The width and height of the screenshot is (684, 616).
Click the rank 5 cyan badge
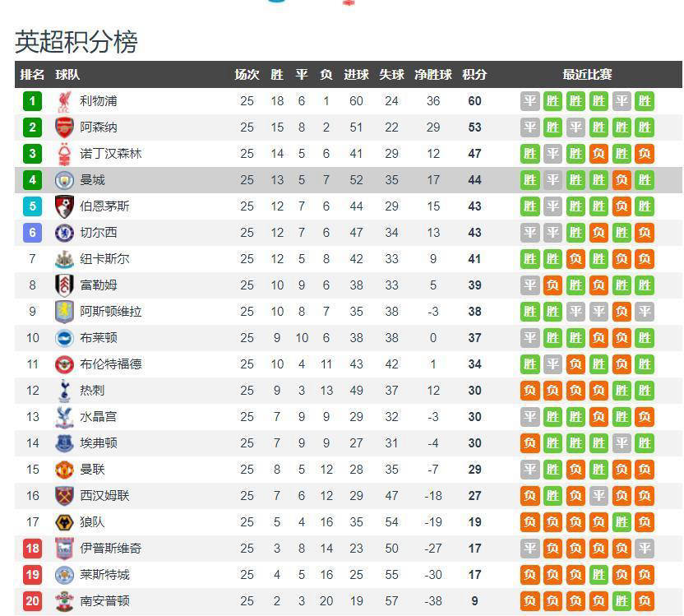[x=32, y=206]
